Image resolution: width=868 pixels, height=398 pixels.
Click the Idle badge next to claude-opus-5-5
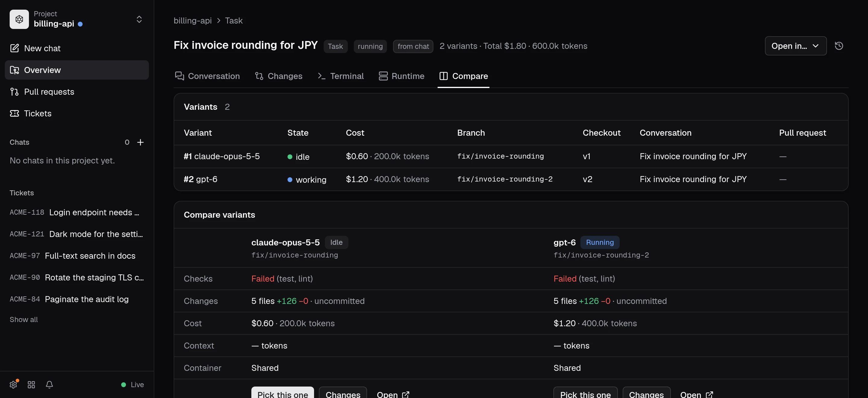point(336,242)
